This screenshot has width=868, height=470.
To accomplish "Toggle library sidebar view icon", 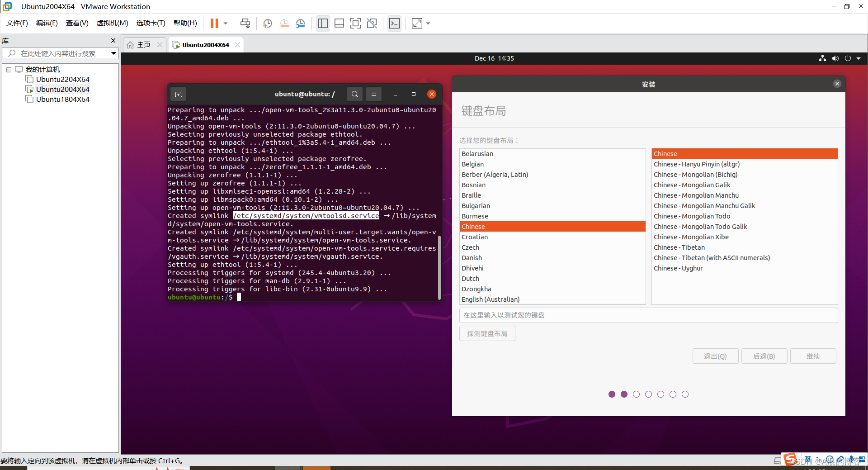I will coord(323,23).
